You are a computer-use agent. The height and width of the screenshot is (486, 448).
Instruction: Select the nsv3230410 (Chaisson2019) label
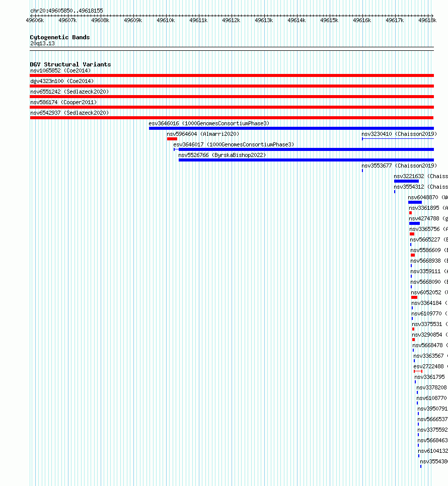(x=399, y=134)
